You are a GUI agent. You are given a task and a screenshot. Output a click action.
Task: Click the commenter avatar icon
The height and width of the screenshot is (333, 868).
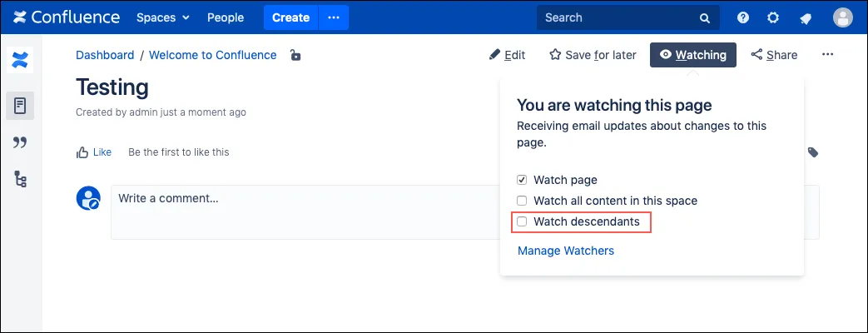(88, 198)
